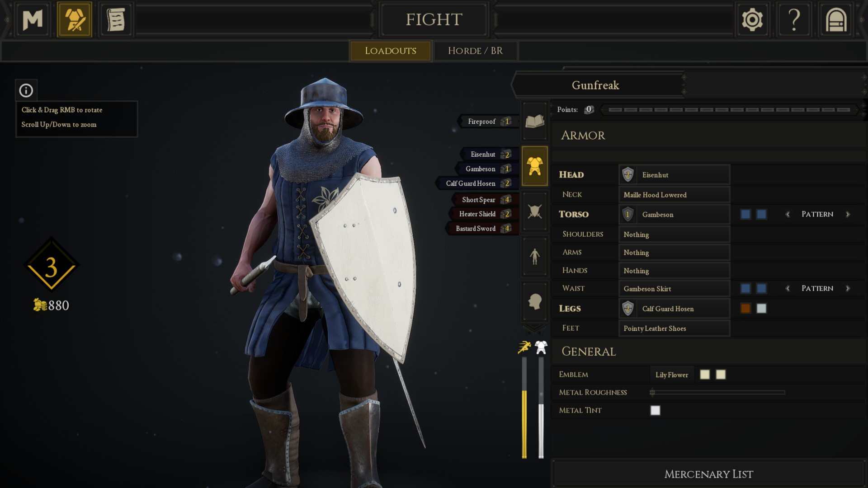Open the Lily Flower emblem selector
The height and width of the screenshot is (488, 868).
click(x=672, y=375)
